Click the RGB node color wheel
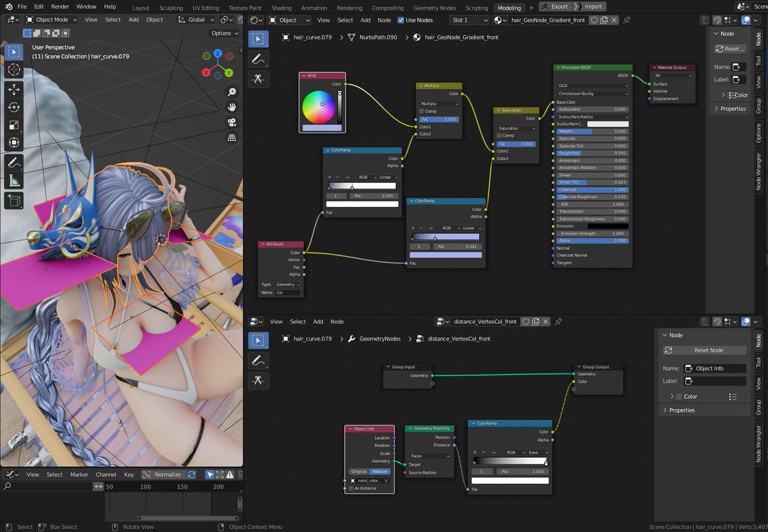Viewport: 768px width, 532px height. click(319, 107)
